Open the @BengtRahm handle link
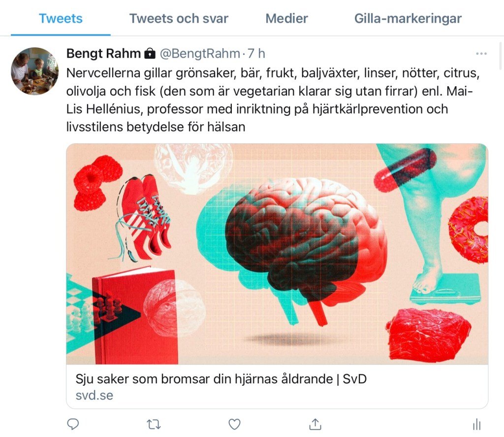Image resolution: width=504 pixels, height=437 pixels. point(200,53)
